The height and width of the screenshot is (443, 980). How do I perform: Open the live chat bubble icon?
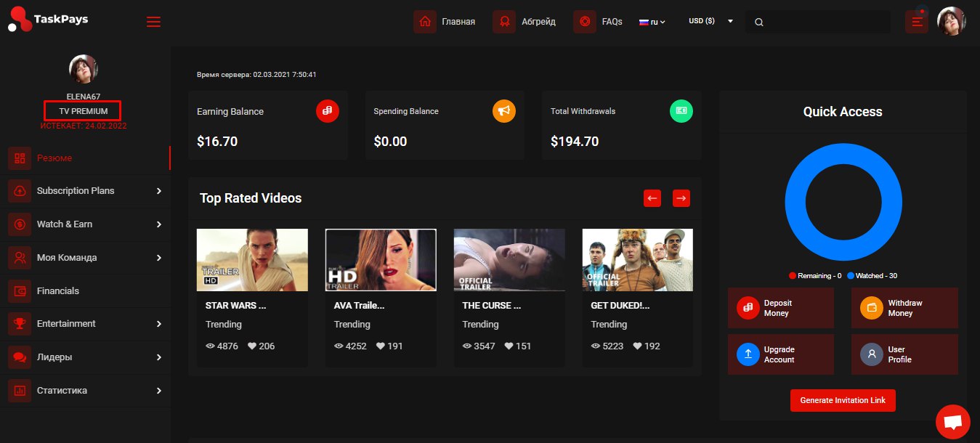pos(953,422)
